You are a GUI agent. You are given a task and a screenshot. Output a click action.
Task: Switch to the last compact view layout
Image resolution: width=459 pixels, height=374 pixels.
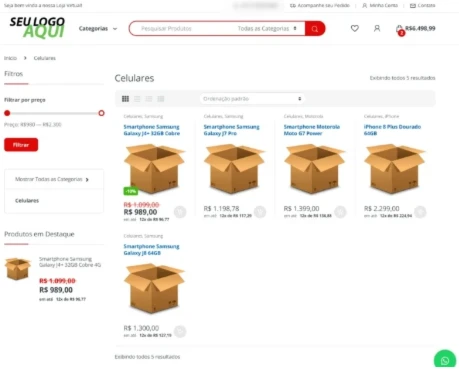click(161, 99)
